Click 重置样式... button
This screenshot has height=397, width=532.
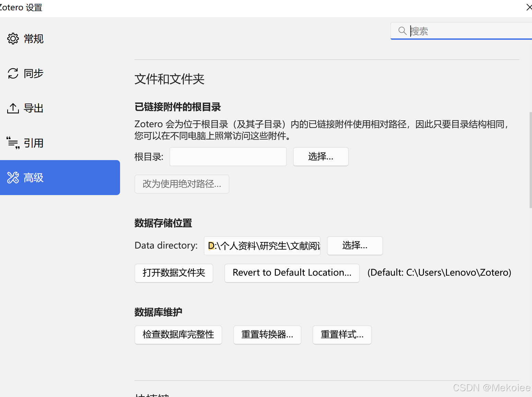(342, 335)
